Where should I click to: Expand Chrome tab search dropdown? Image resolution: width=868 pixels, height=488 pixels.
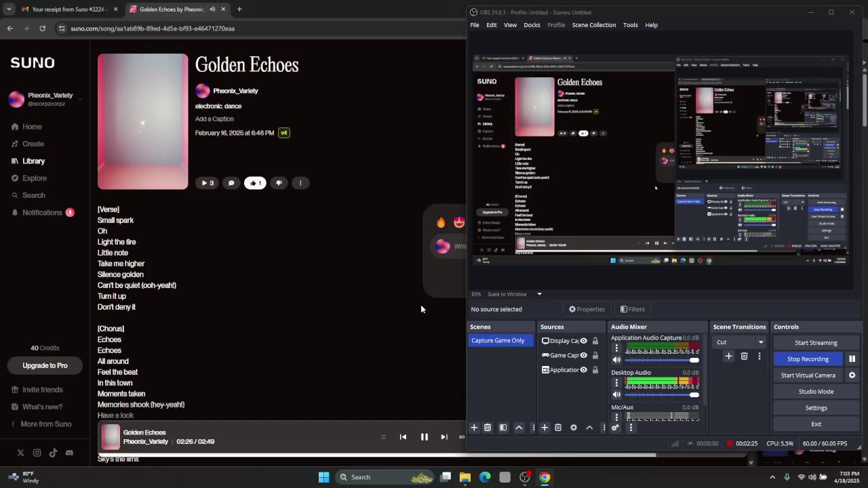(x=9, y=9)
